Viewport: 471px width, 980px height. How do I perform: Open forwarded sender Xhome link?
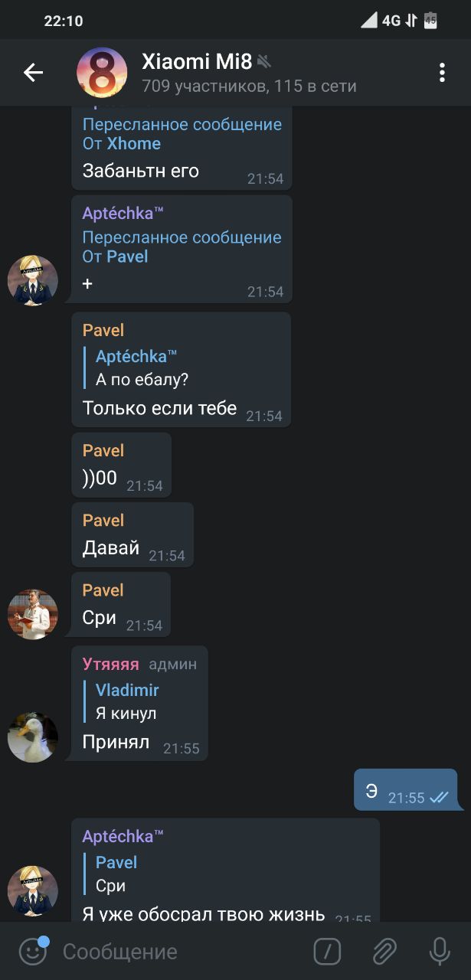(133, 144)
